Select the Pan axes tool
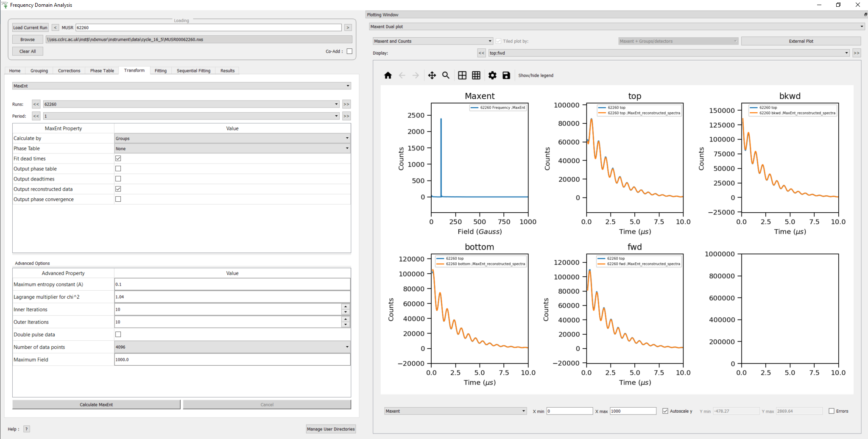Viewport: 868px width, 439px height. [432, 75]
